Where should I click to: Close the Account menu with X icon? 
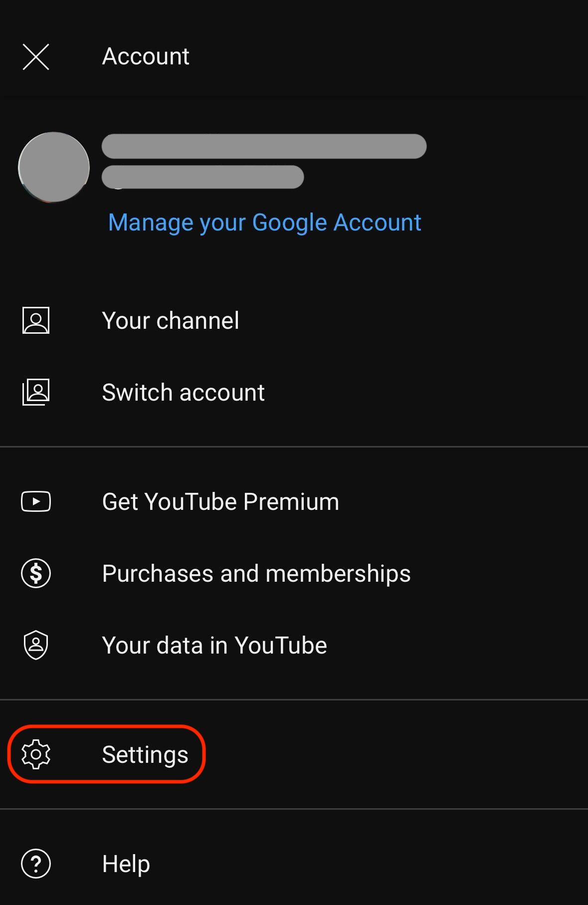36,56
